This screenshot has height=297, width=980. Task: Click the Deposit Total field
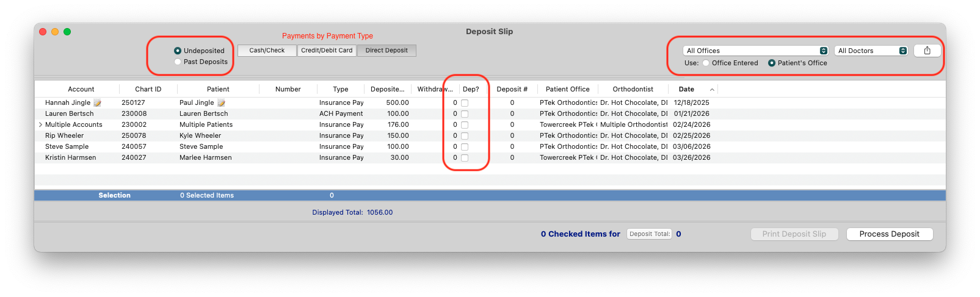click(650, 234)
